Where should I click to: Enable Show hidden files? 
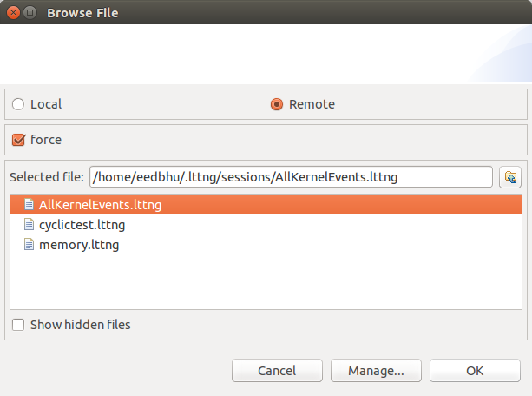tap(18, 325)
